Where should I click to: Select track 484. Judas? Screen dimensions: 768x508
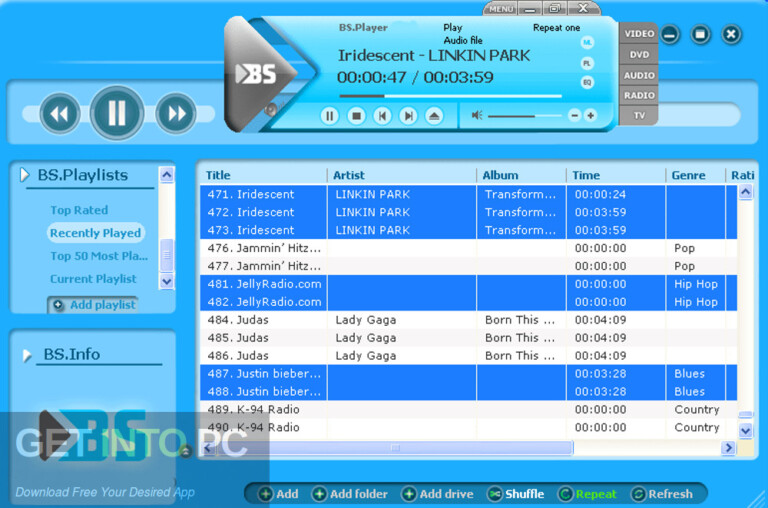pos(468,320)
